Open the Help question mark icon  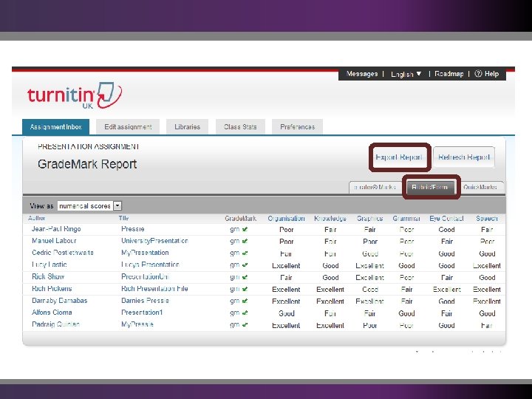tap(478, 74)
